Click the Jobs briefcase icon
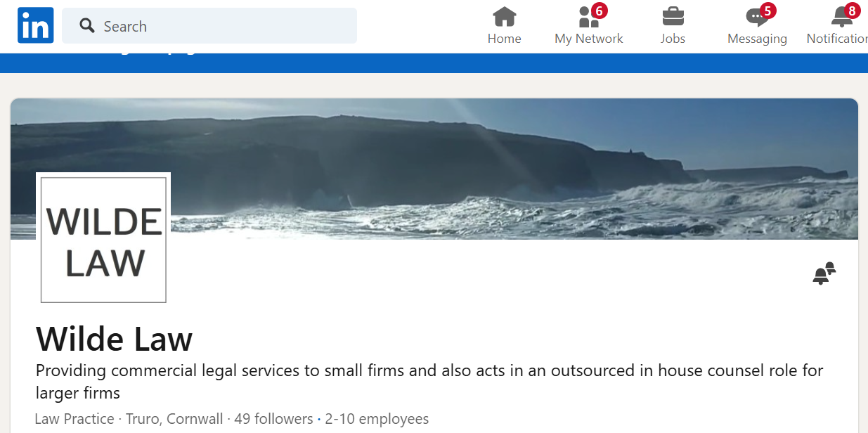 click(x=673, y=16)
